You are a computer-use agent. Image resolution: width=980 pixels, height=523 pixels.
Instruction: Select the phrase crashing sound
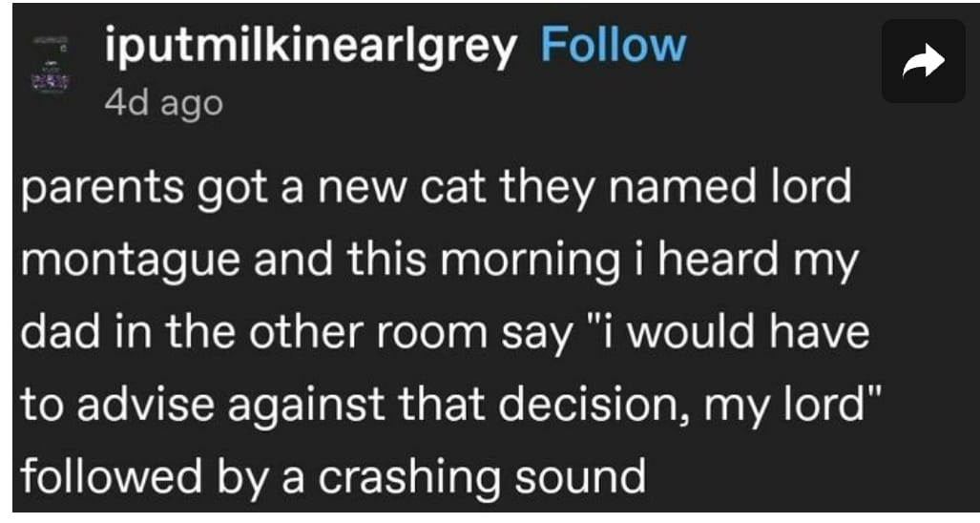tap(482, 477)
